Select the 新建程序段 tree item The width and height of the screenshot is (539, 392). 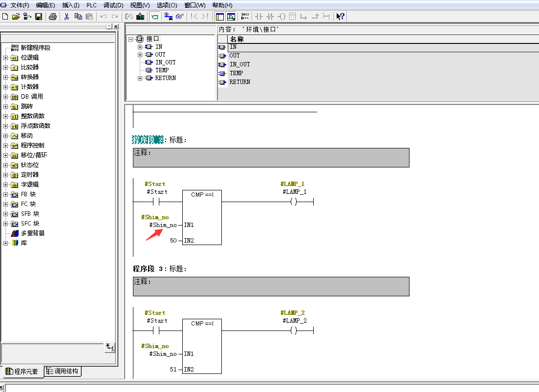pos(35,48)
